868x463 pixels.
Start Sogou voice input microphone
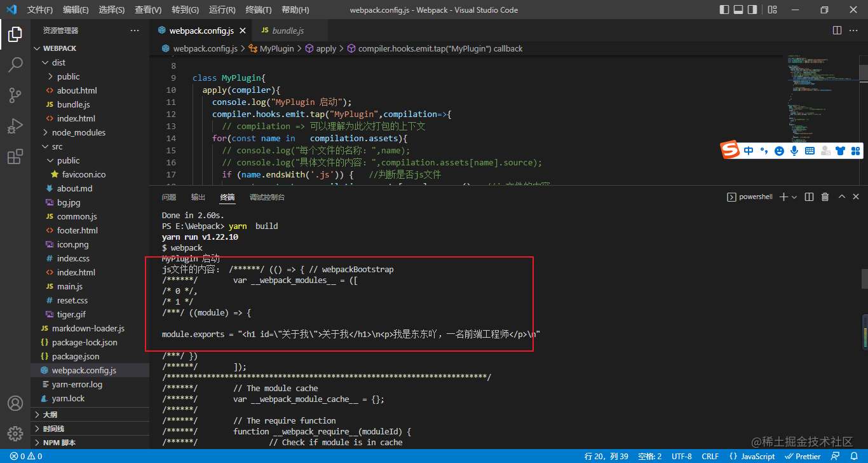click(x=794, y=151)
